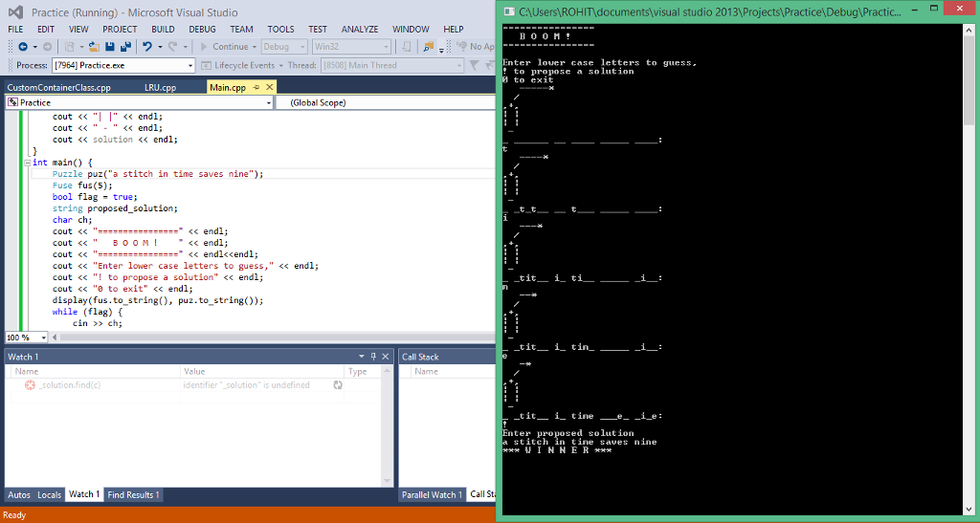980x523 pixels.
Task: Open the DEBUG menu
Action: coord(203,30)
